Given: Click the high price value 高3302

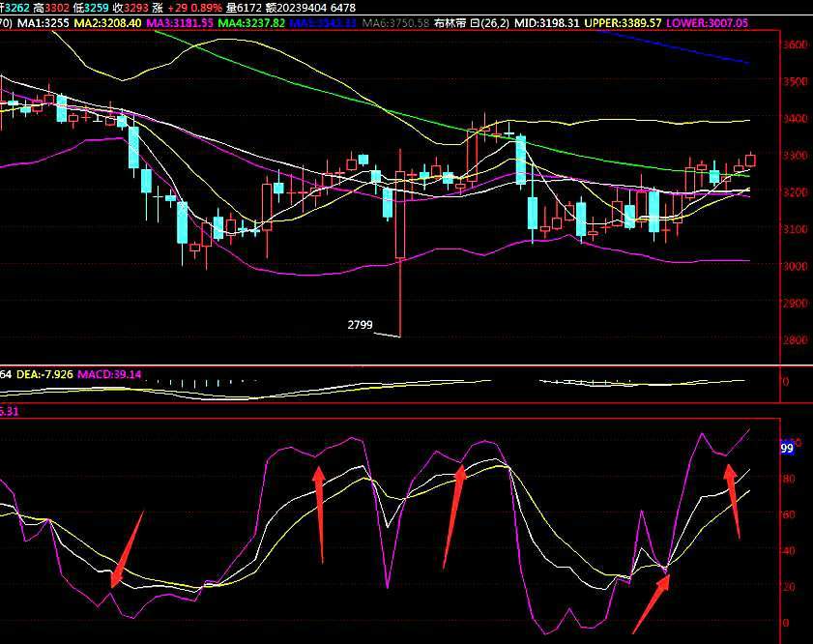Looking at the screenshot, I should tap(51, 8).
